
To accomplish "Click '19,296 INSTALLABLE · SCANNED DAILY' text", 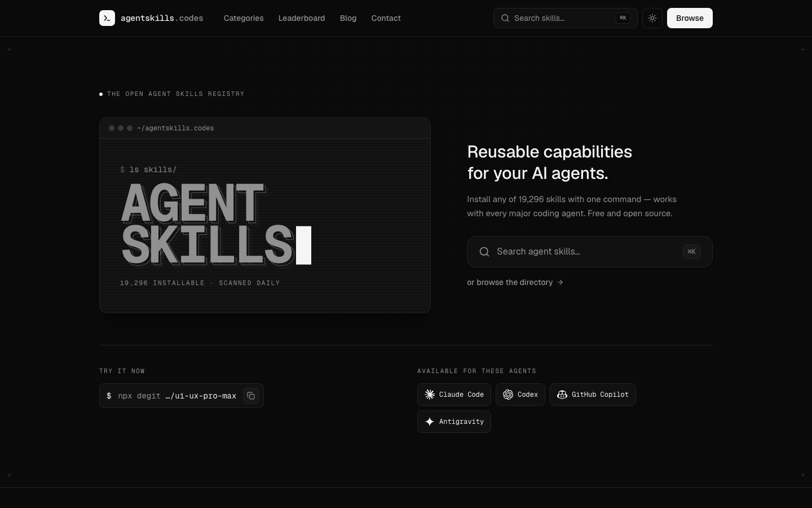I will (200, 283).
